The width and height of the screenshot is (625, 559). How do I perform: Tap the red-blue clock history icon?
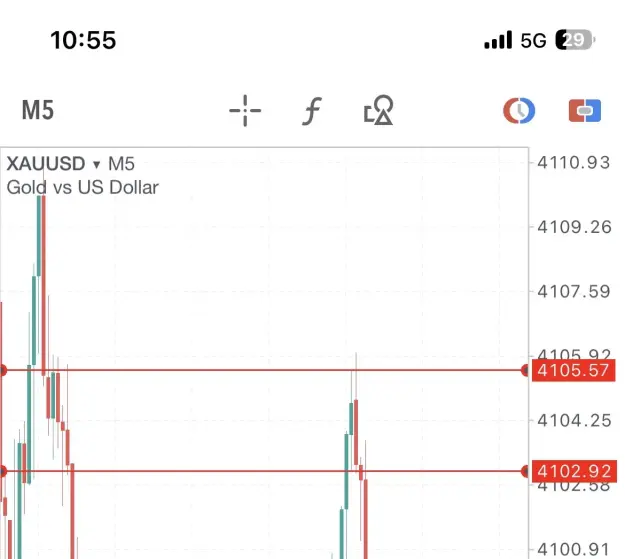(x=519, y=110)
